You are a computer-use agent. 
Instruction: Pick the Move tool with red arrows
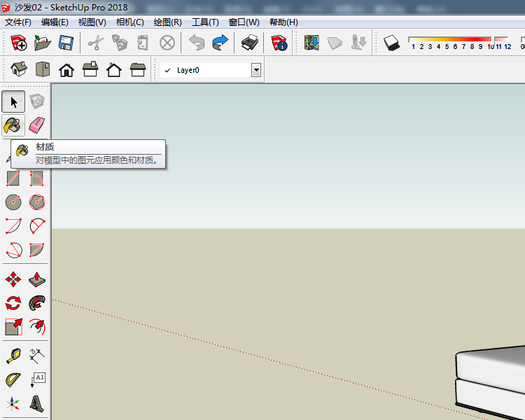tap(13, 280)
